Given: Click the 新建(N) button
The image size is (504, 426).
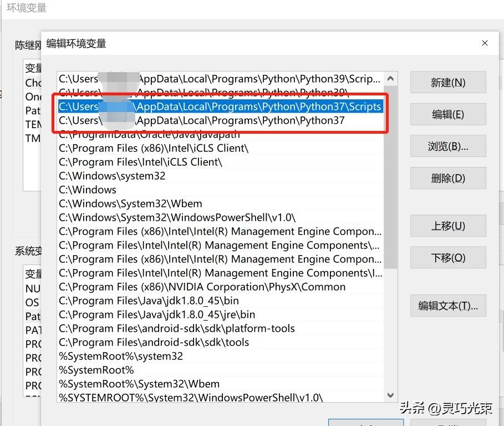Looking at the screenshot, I should pos(448,82).
